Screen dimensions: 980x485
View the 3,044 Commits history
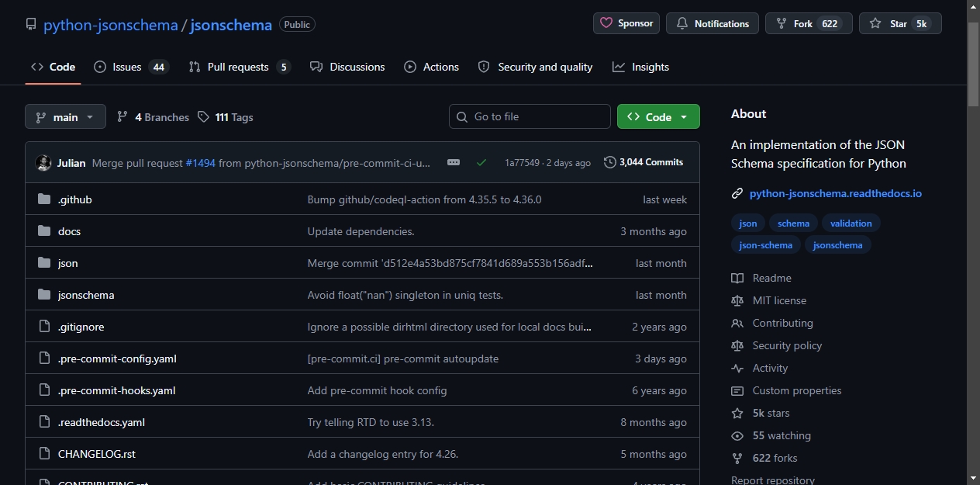point(644,162)
